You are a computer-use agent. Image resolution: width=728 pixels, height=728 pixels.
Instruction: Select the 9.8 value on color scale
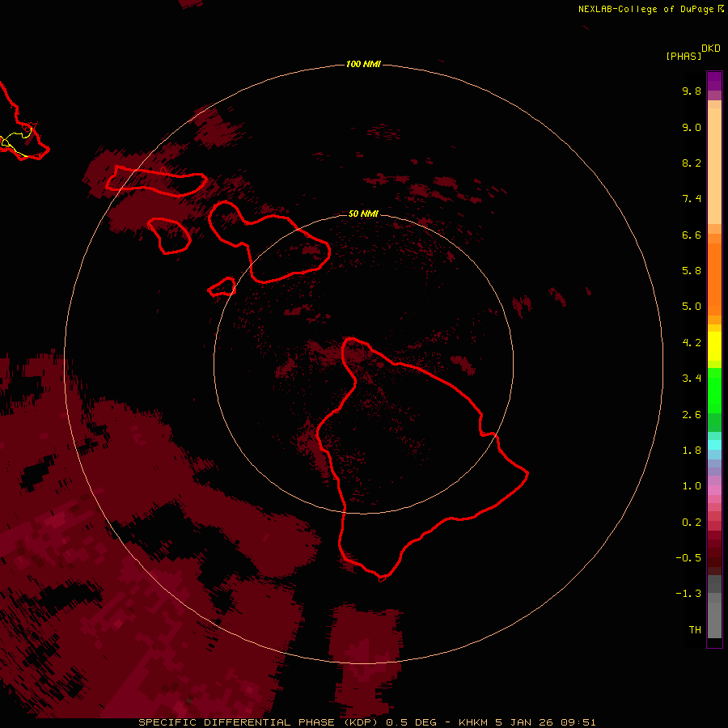[692, 91]
